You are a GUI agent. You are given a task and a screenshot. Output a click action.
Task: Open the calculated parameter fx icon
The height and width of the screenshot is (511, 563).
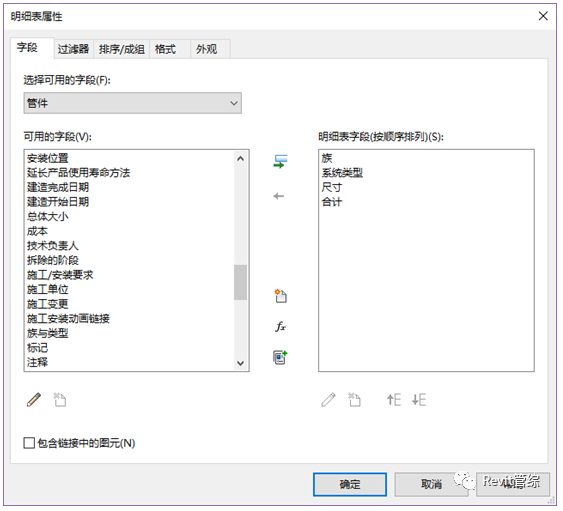click(x=280, y=326)
